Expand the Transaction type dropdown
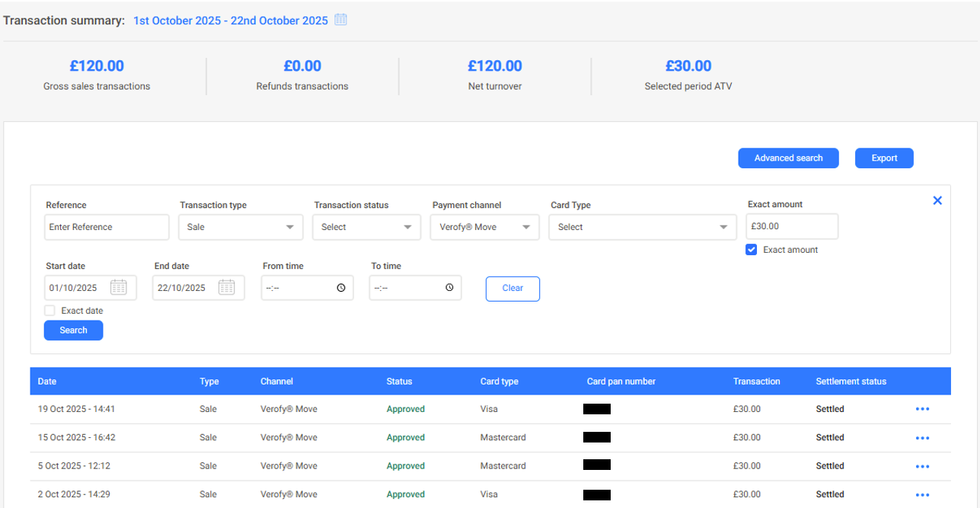980x508 pixels. click(241, 227)
